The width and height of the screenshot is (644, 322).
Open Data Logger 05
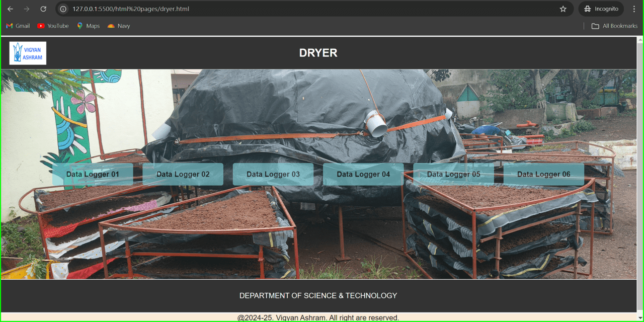[453, 174]
